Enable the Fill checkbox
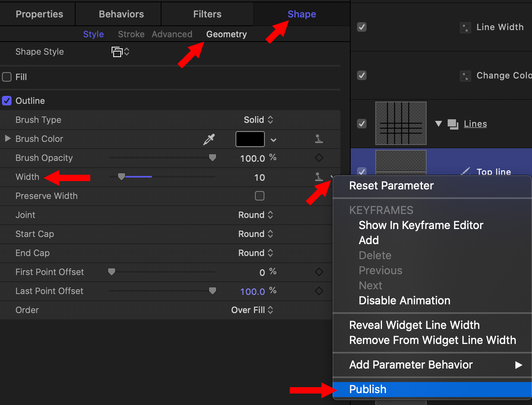Viewport: 532px width, 405px height. tap(7, 77)
